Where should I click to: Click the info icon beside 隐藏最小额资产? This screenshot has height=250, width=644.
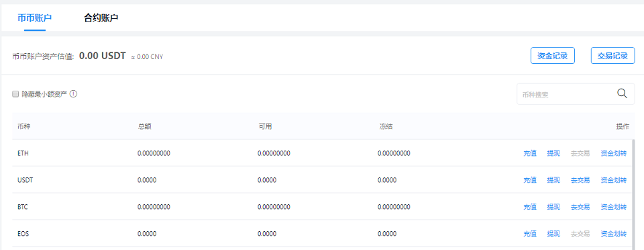click(x=74, y=94)
